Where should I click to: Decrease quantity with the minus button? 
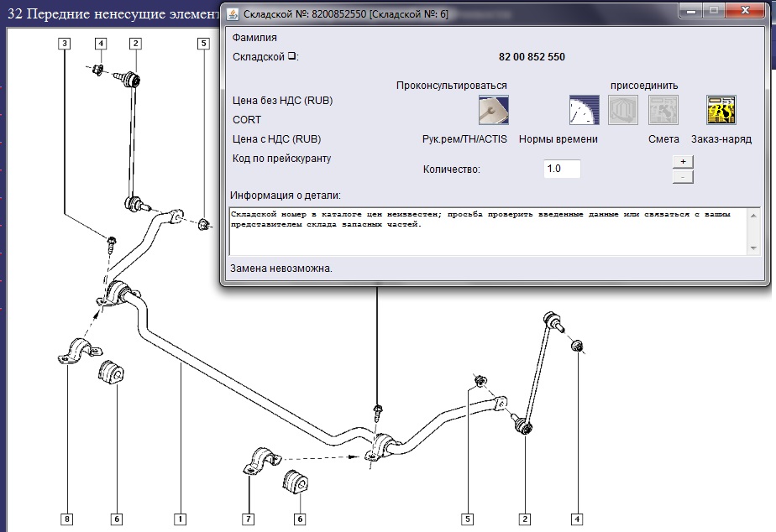point(683,176)
